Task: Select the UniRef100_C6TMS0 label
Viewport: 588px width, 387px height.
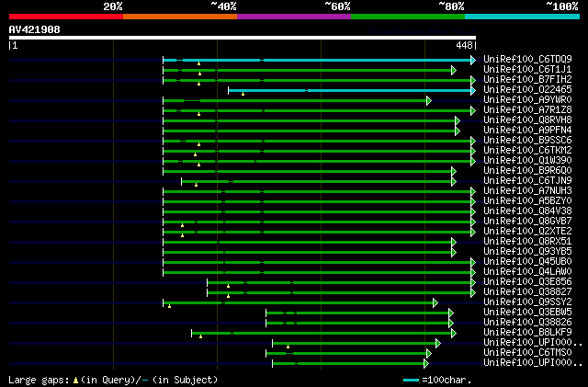Action: pos(527,352)
